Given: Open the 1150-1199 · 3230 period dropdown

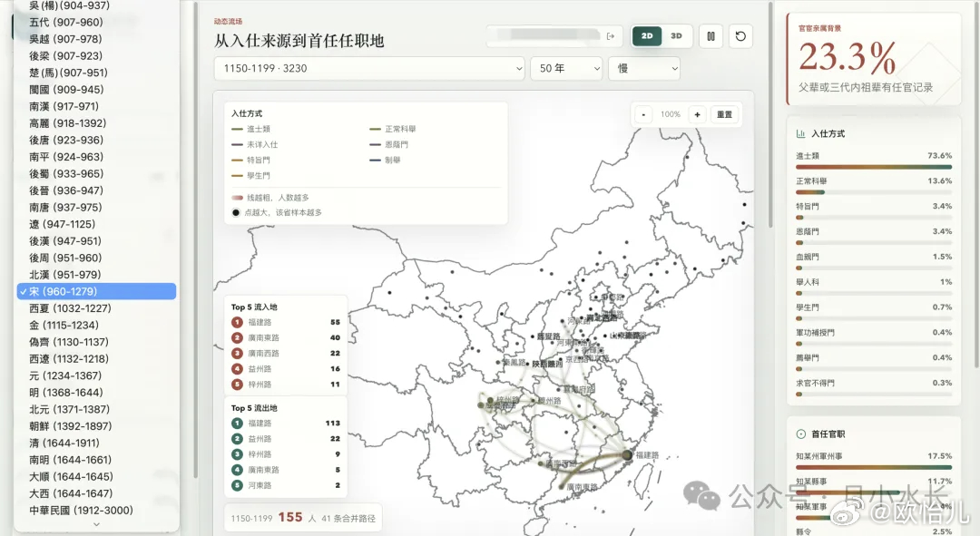Looking at the screenshot, I should (369, 69).
